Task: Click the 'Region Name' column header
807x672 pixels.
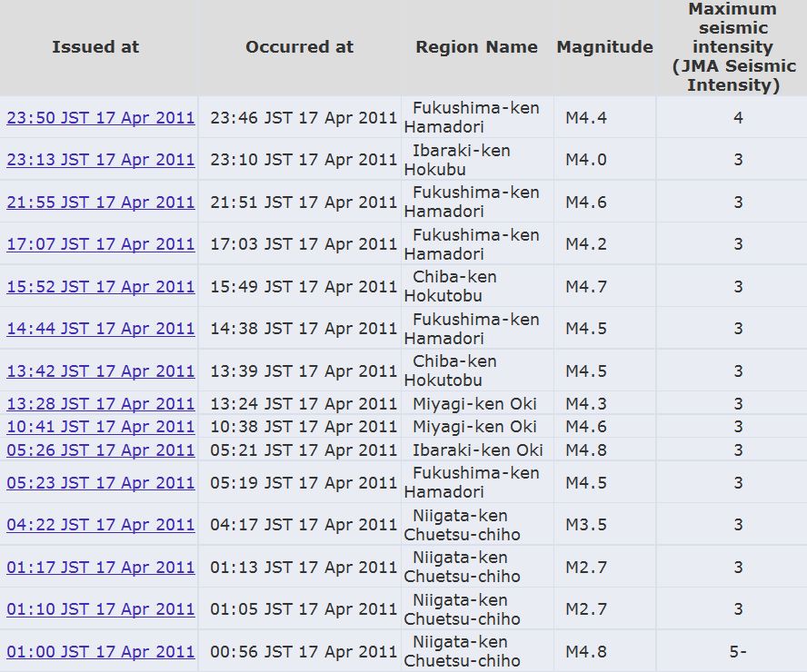Action: click(x=476, y=47)
